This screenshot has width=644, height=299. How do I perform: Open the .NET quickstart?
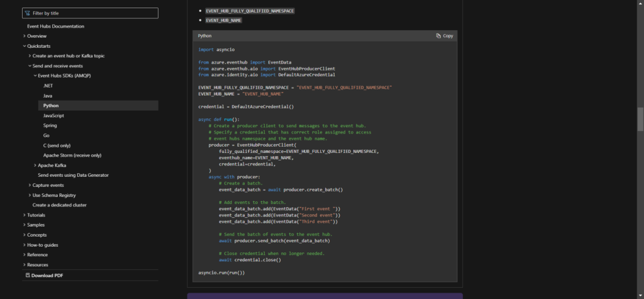48,86
